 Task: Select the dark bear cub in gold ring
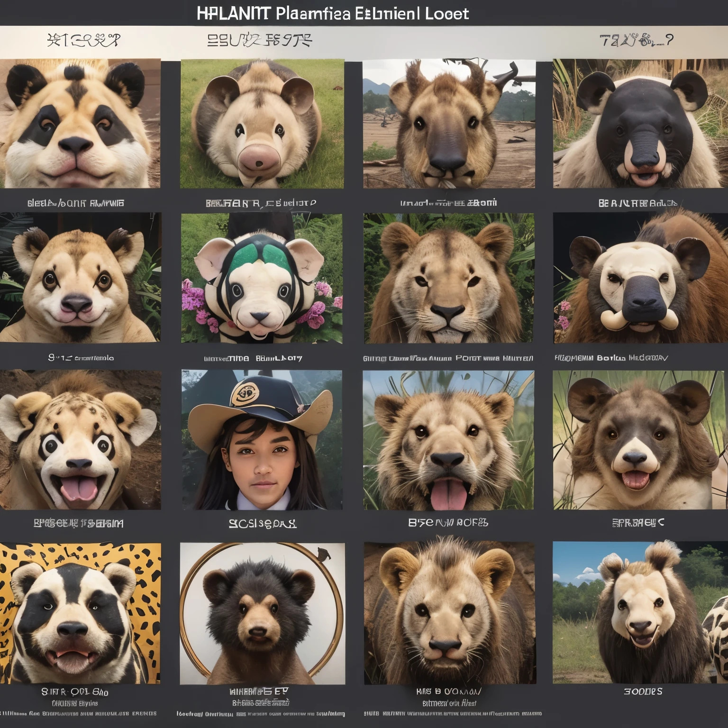pos(262,613)
